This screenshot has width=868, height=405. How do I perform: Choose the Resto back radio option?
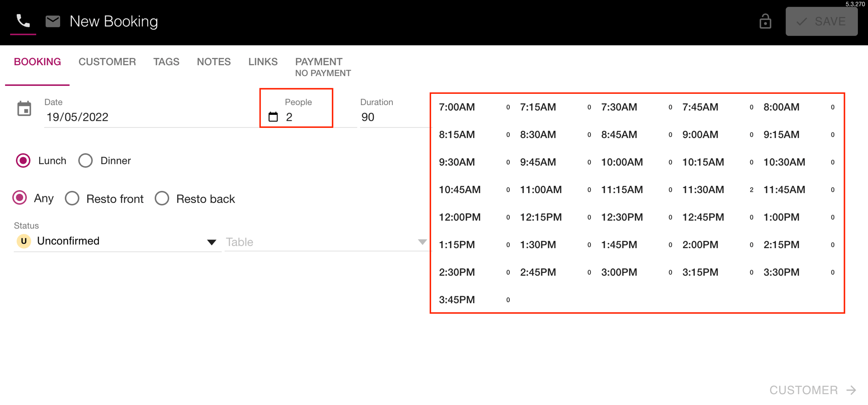coord(162,199)
